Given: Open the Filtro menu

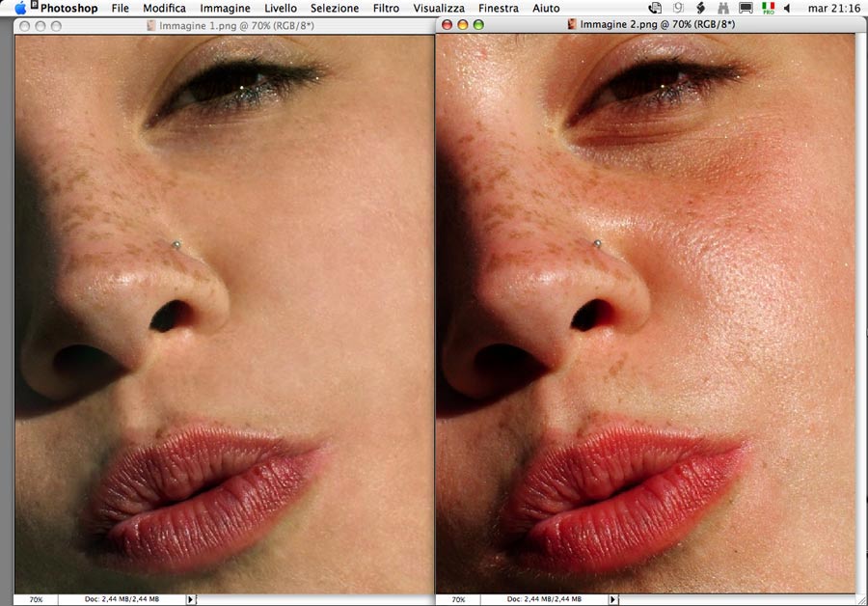Looking at the screenshot, I should [x=386, y=8].
